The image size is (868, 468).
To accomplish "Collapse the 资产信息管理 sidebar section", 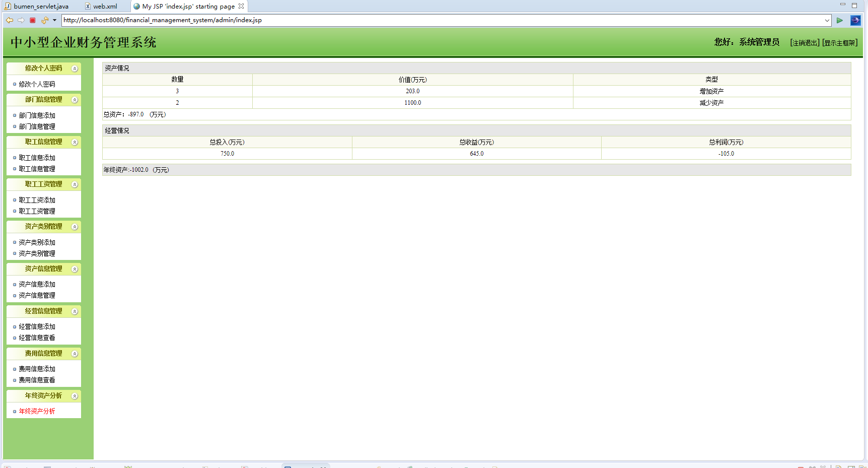I will pyautogui.click(x=75, y=269).
